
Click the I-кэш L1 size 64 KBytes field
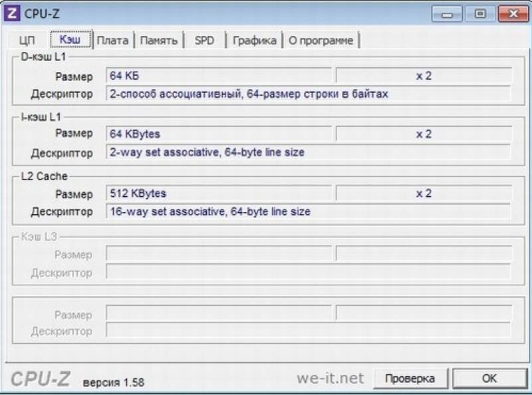[219, 134]
